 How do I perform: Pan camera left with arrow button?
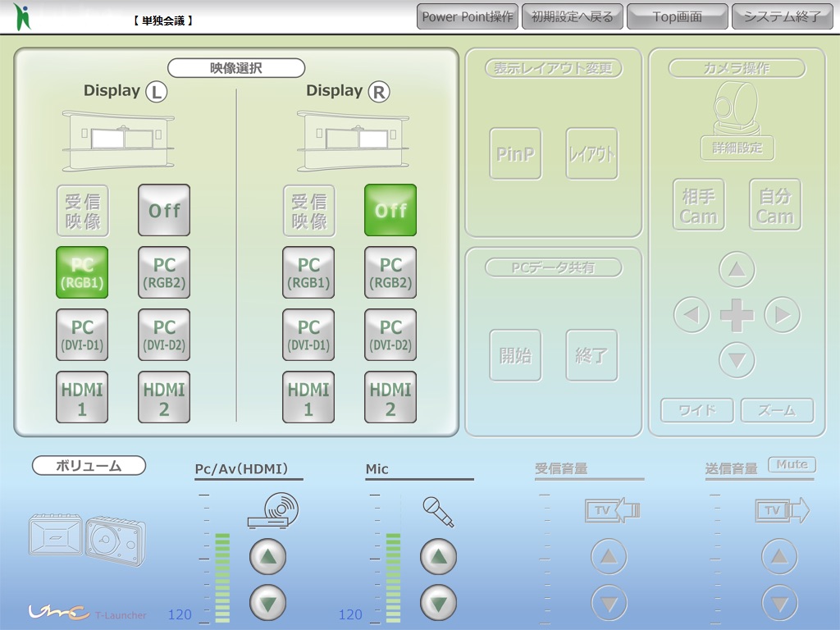pyautogui.click(x=692, y=315)
